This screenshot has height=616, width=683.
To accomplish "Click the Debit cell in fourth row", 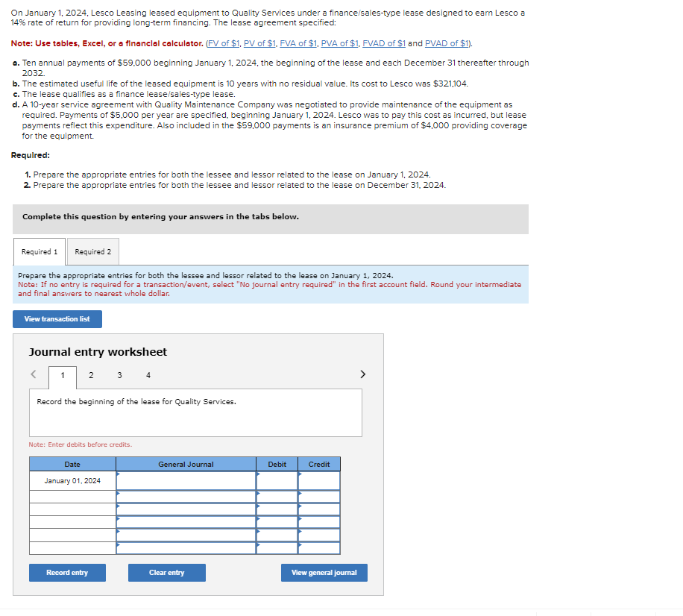I will [x=277, y=522].
